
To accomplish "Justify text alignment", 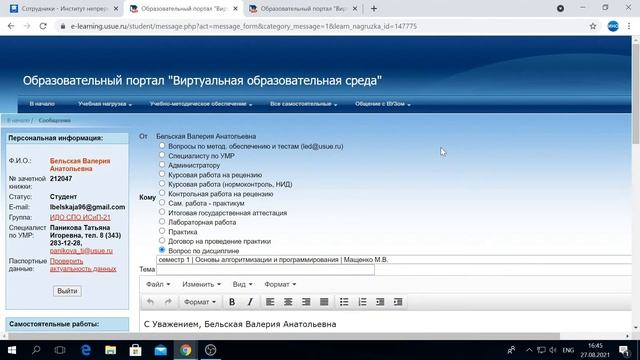I will coord(324,302).
